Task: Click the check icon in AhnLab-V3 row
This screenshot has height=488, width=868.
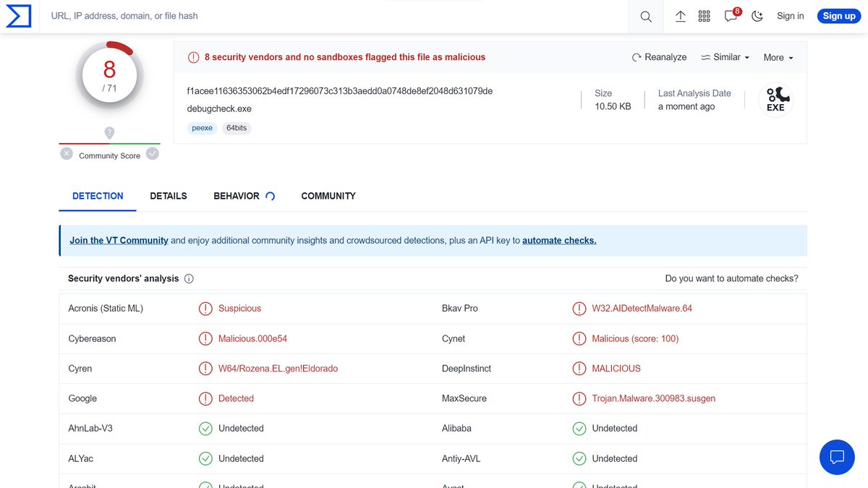Action: 205,429
